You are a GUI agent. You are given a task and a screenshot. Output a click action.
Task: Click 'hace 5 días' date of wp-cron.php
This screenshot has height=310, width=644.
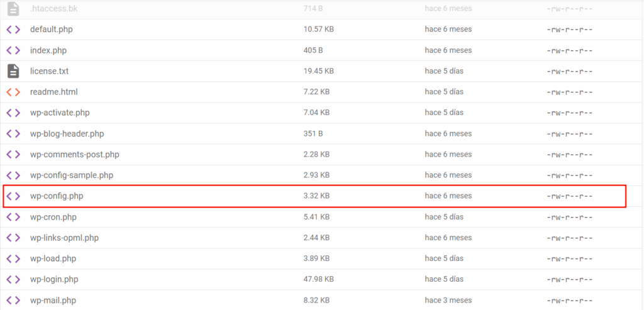pos(444,217)
